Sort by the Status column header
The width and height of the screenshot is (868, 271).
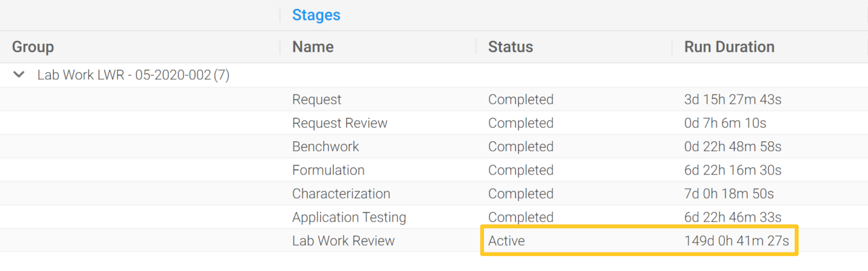[510, 47]
